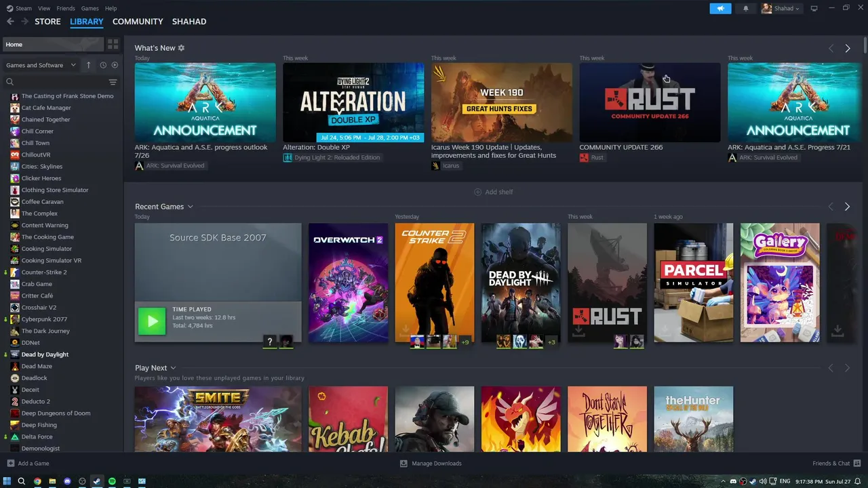Expand the Games and Software dropdown
Image resolution: width=868 pixels, height=488 pixels.
40,65
